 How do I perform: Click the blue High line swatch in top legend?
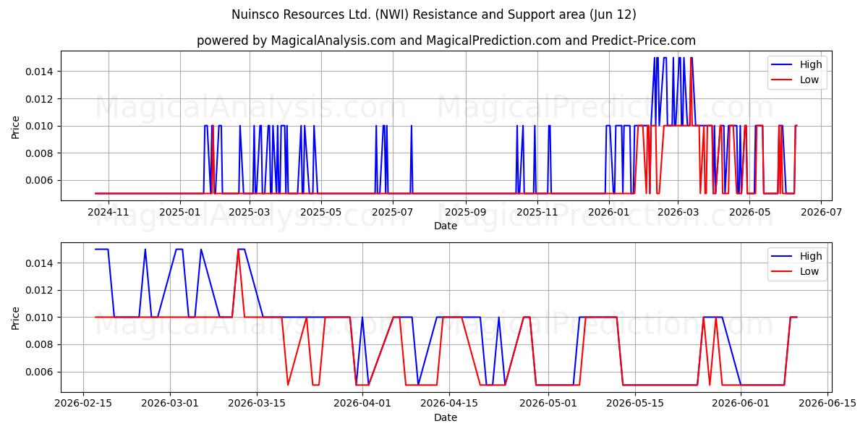point(783,64)
